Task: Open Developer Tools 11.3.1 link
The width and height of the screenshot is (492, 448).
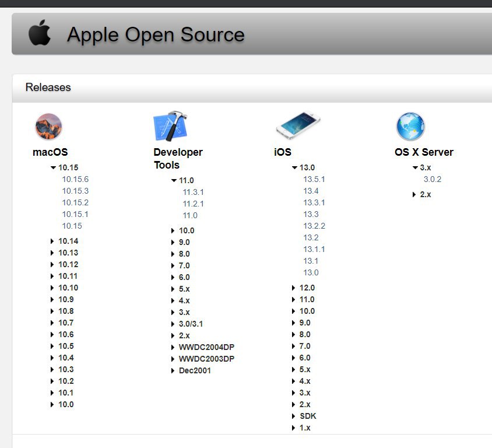Action: coord(194,192)
